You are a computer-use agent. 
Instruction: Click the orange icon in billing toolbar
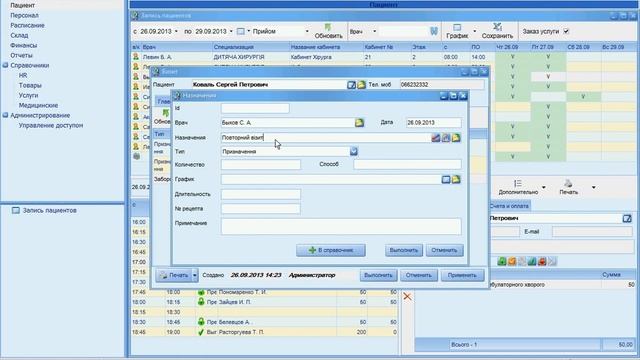coord(512,261)
